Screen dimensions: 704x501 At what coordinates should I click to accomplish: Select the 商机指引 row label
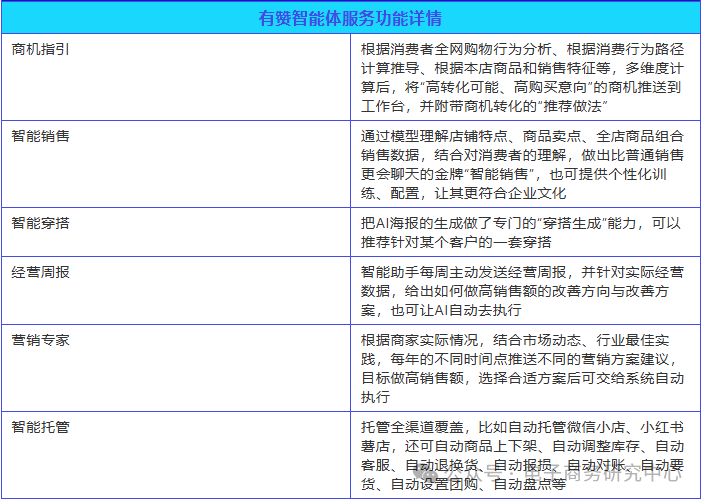(40, 49)
